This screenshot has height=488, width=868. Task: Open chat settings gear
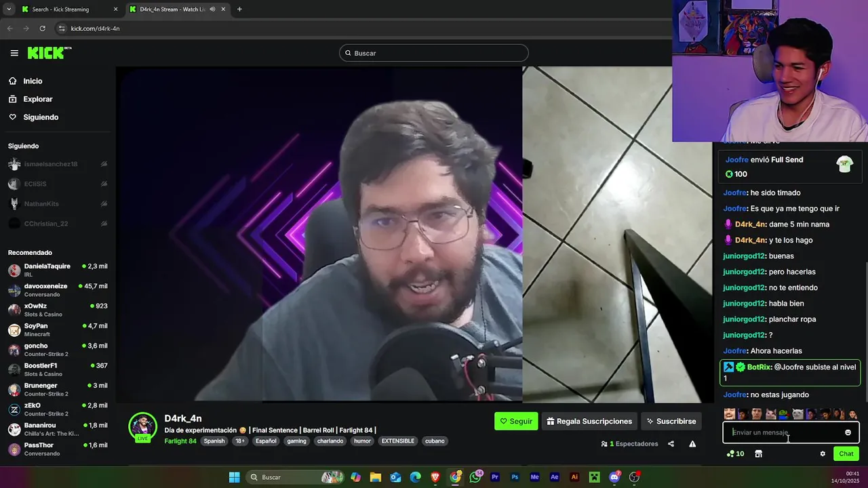point(823,454)
